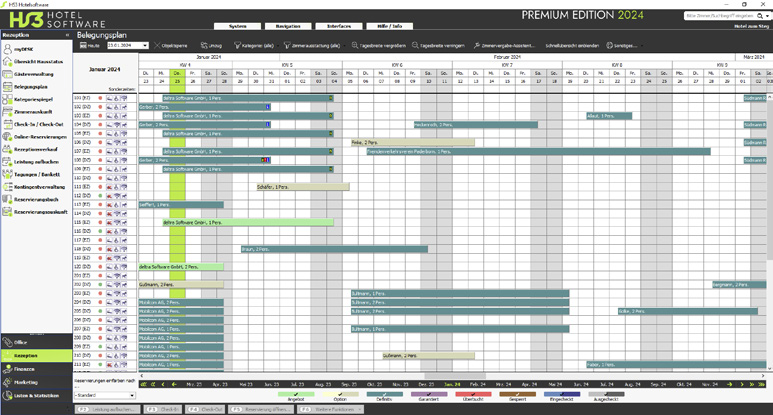Open sidebar item Leistung aufbuchen
Image resolution: width=773 pixels, height=415 pixels.
pyautogui.click(x=31, y=162)
